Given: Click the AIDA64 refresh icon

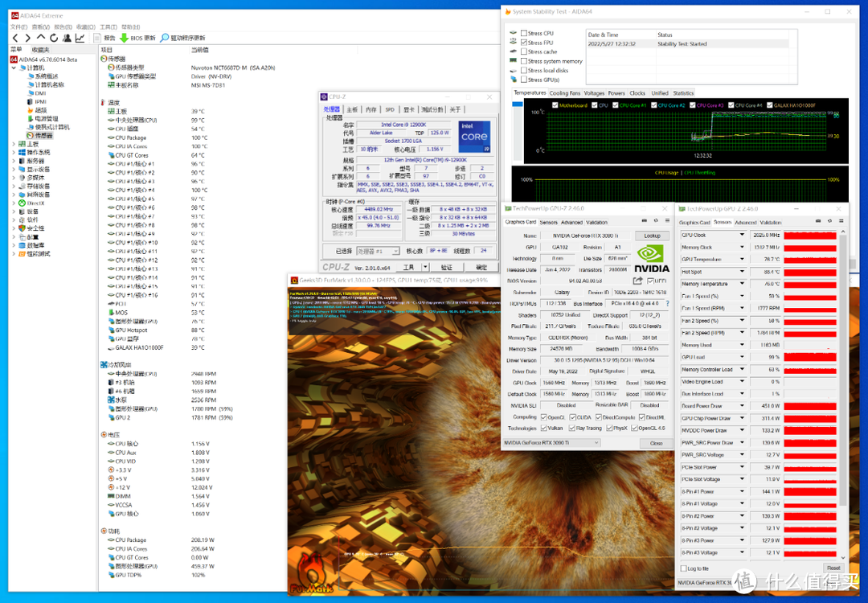Looking at the screenshot, I should 54,38.
